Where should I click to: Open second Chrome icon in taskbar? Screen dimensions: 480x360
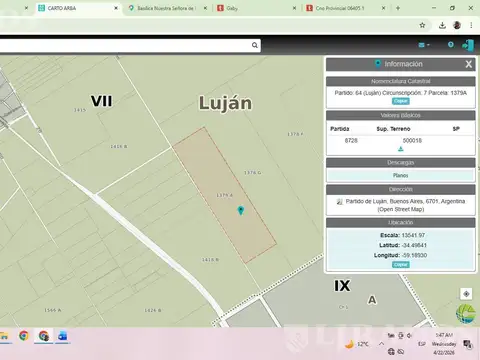(x=43, y=335)
